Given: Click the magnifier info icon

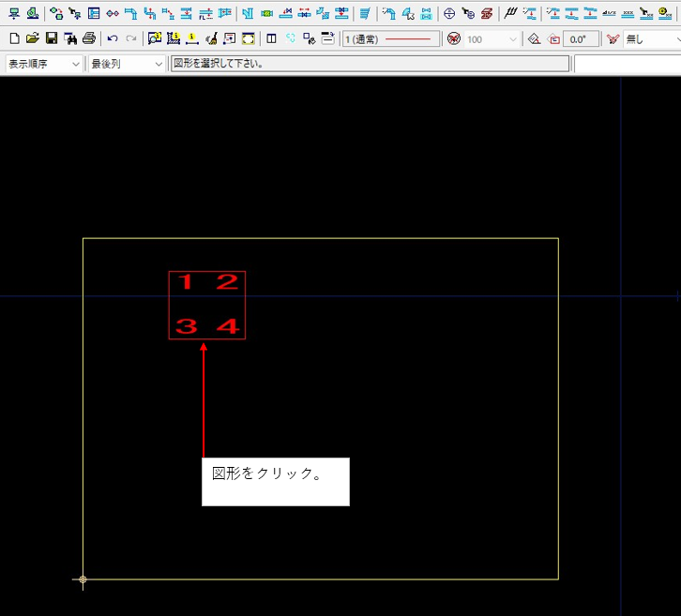Looking at the screenshot, I should [155, 39].
